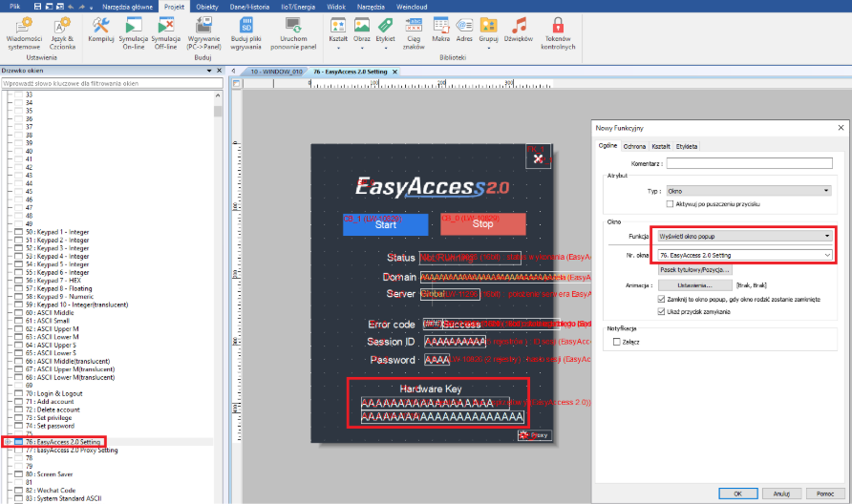Open the Kształt tab in dialog
852x504 pixels.
661,147
